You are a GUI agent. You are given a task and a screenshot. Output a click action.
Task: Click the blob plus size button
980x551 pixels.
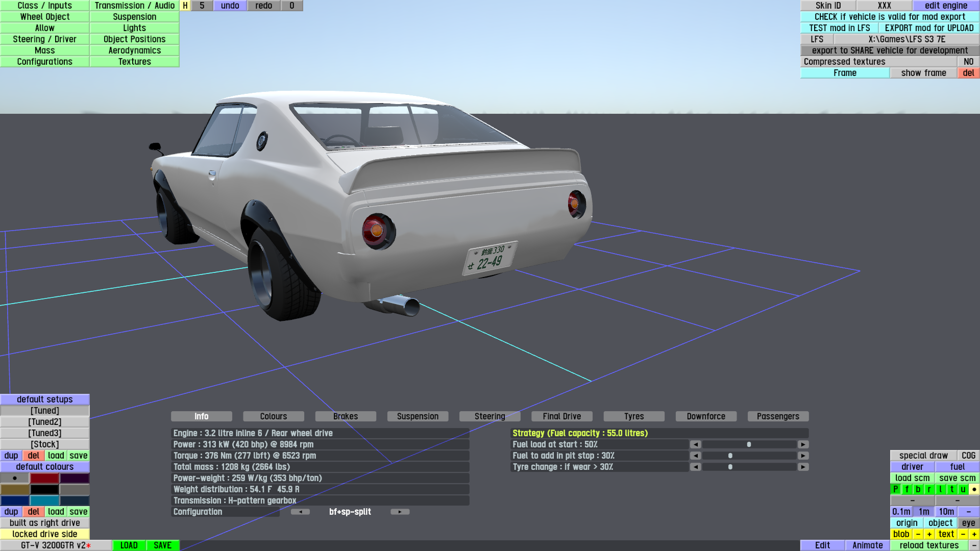pyautogui.click(x=929, y=534)
